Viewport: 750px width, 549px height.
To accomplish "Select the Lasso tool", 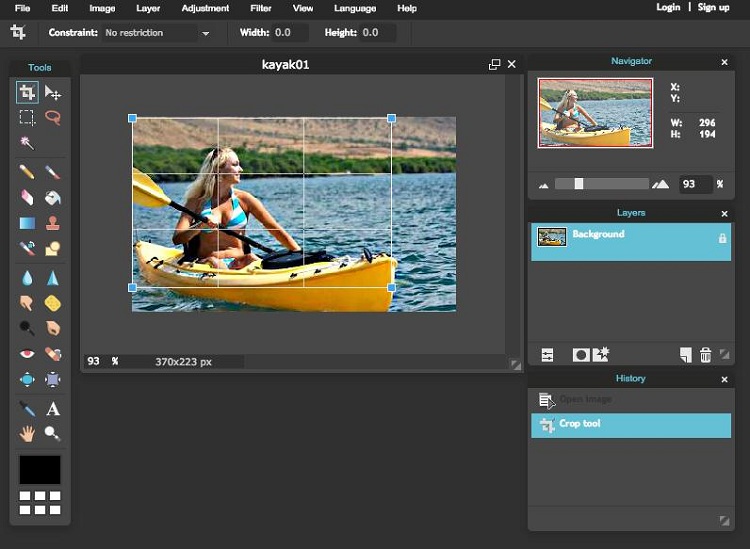I will point(53,118).
